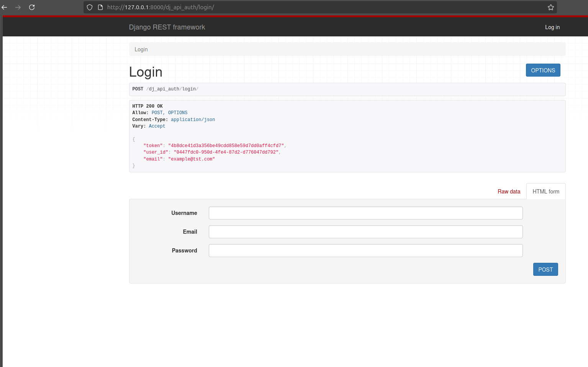Open the tracking protection shield icon
Image resolution: width=588 pixels, height=367 pixels.
coord(89,7)
